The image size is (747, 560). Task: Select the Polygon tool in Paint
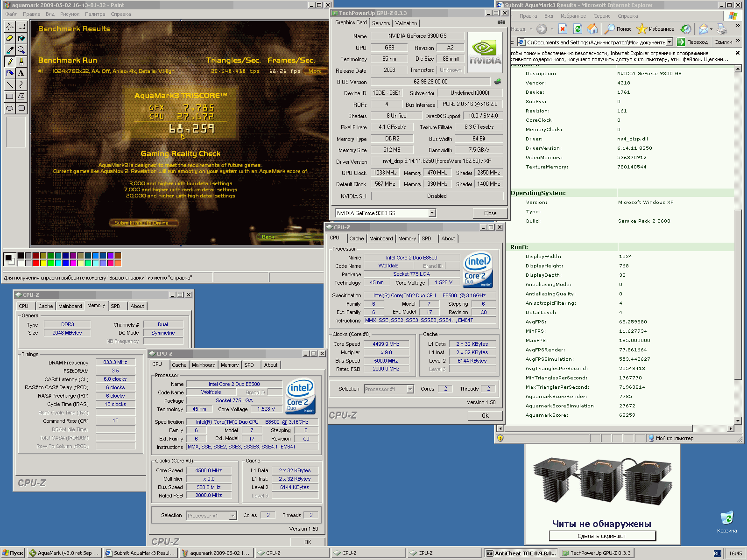(x=21, y=97)
